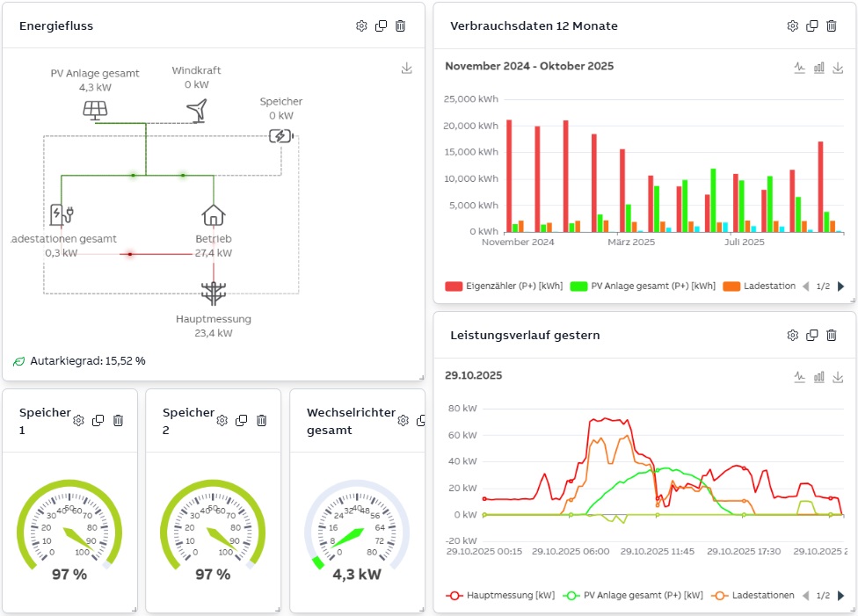Go to next legend page in Verbrauchsdaten

coord(840,286)
